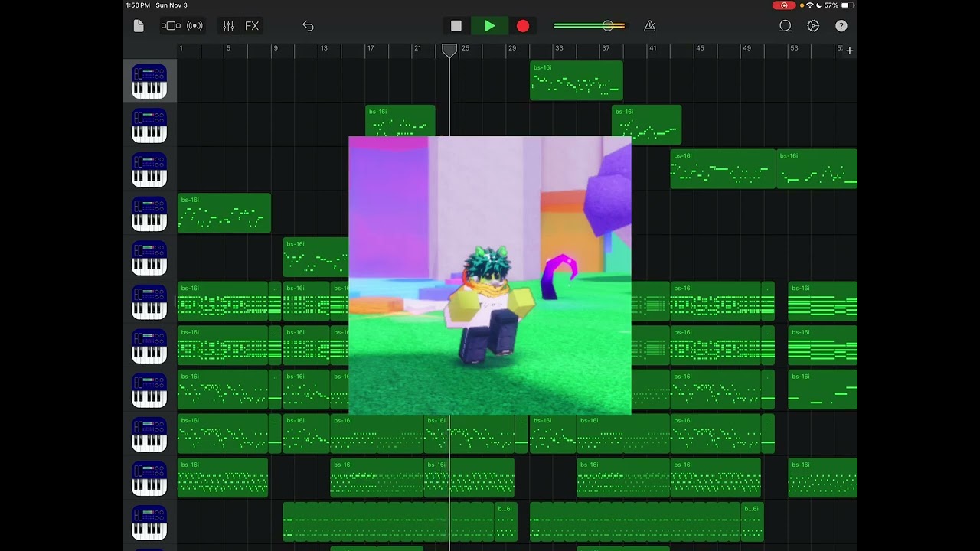Screen dimensions: 980x551
Task: Select eighth track's sparse region below bar 53
Action: [823, 390]
